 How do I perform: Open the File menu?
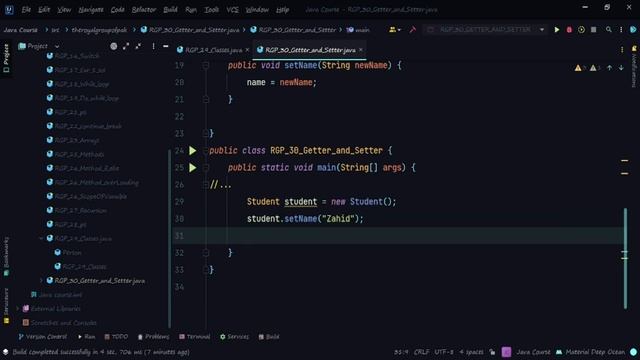click(26, 9)
